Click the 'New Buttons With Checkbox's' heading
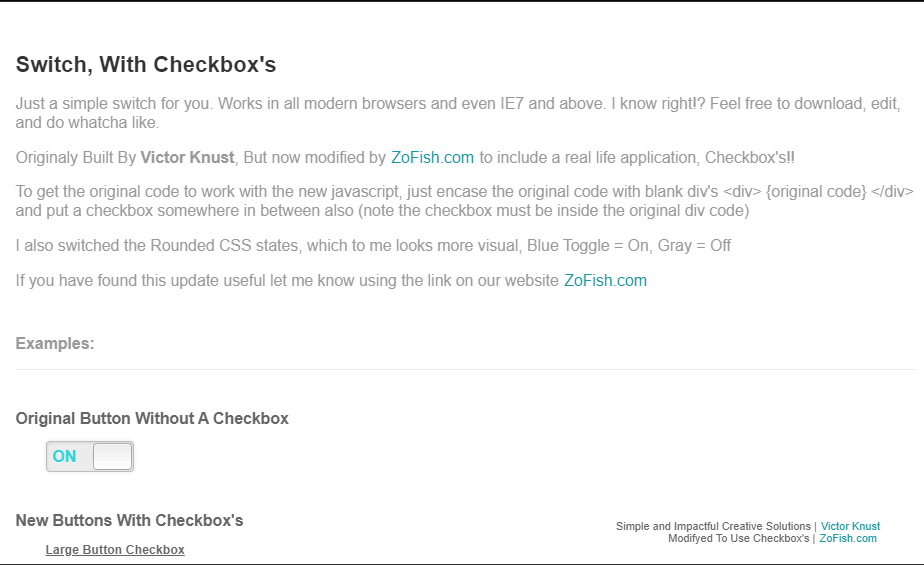This screenshot has width=924, height=565. 129,521
